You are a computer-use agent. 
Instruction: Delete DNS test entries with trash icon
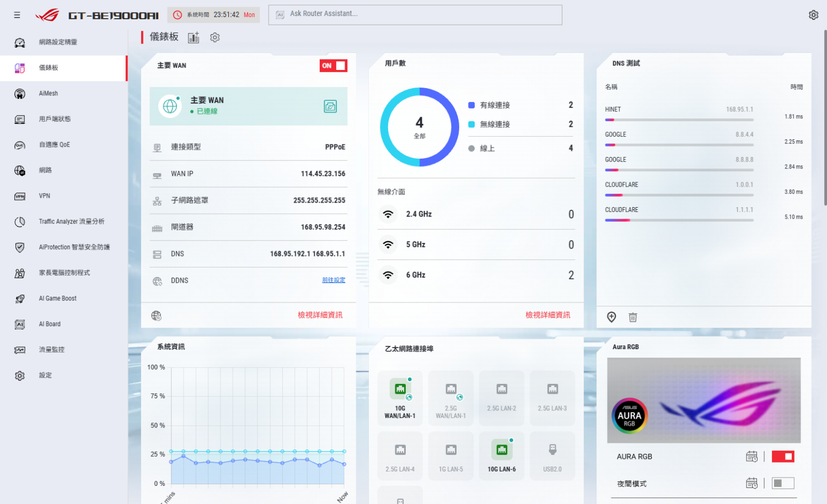pyautogui.click(x=633, y=317)
